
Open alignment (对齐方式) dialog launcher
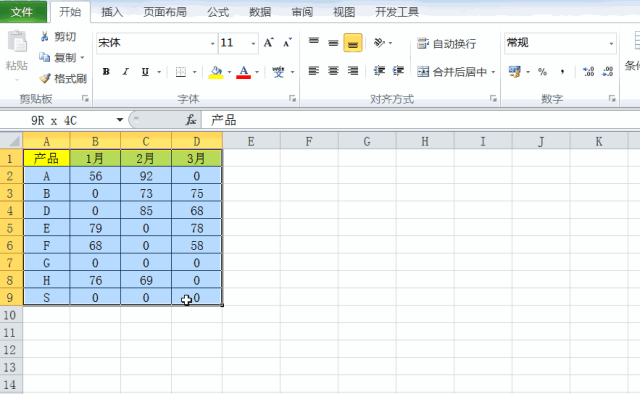[x=493, y=98]
